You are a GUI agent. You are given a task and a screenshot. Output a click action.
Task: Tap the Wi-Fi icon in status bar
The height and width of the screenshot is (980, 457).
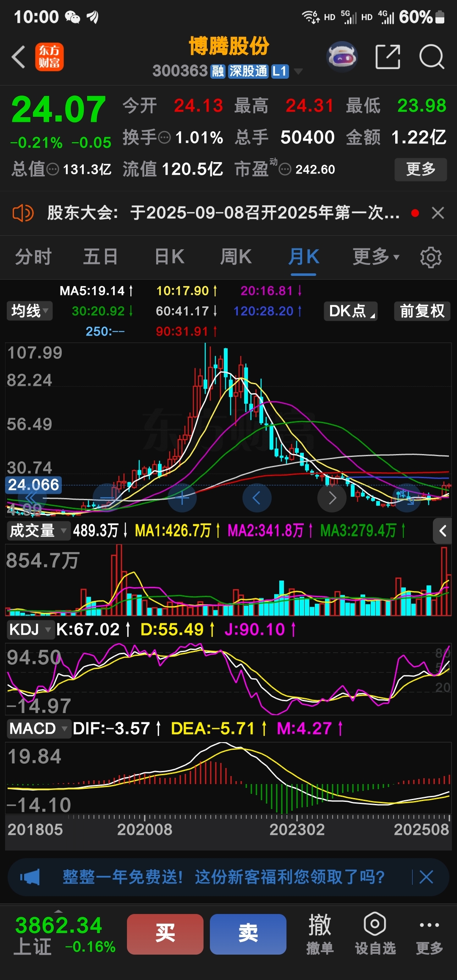(x=310, y=17)
